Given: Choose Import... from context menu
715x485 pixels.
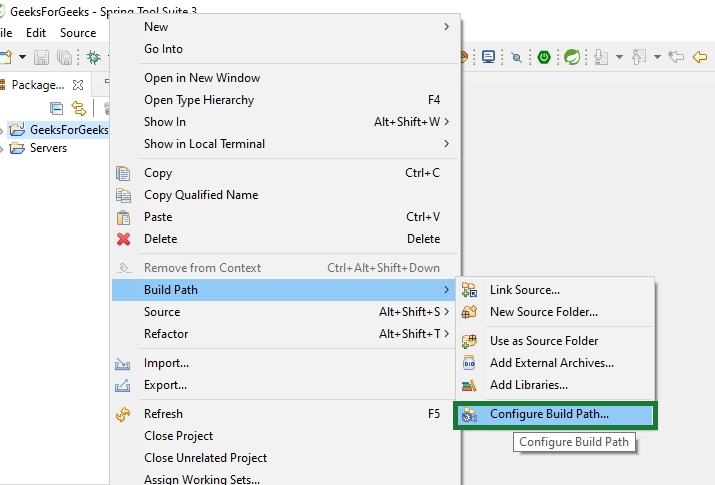Looking at the screenshot, I should [286, 363].
